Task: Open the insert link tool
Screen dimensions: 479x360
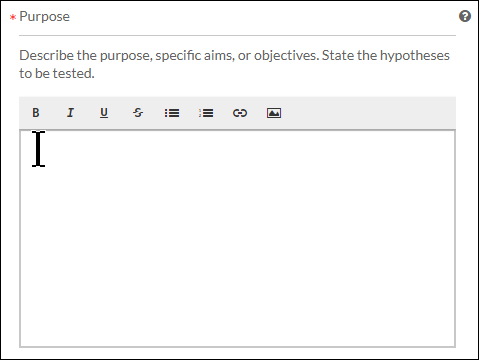Action: pos(240,113)
